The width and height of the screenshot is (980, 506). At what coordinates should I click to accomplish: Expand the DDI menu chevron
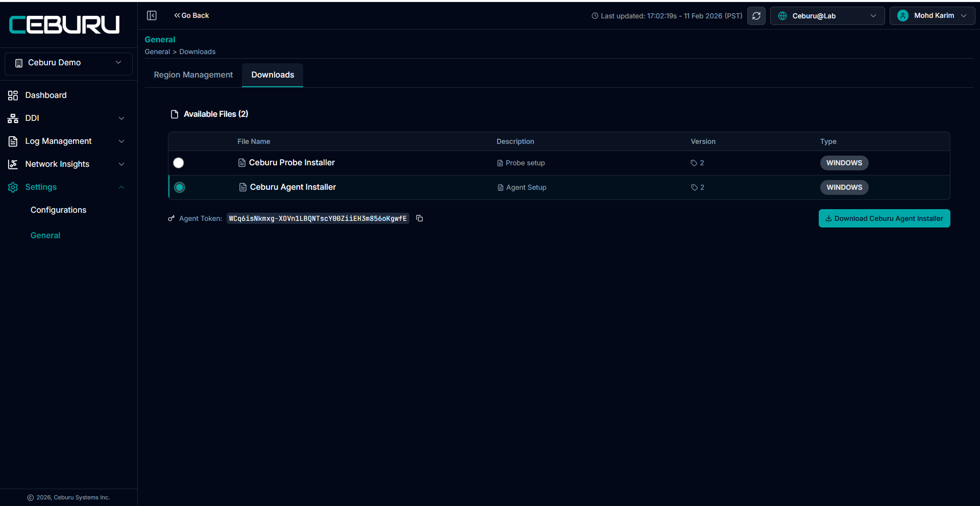(121, 118)
